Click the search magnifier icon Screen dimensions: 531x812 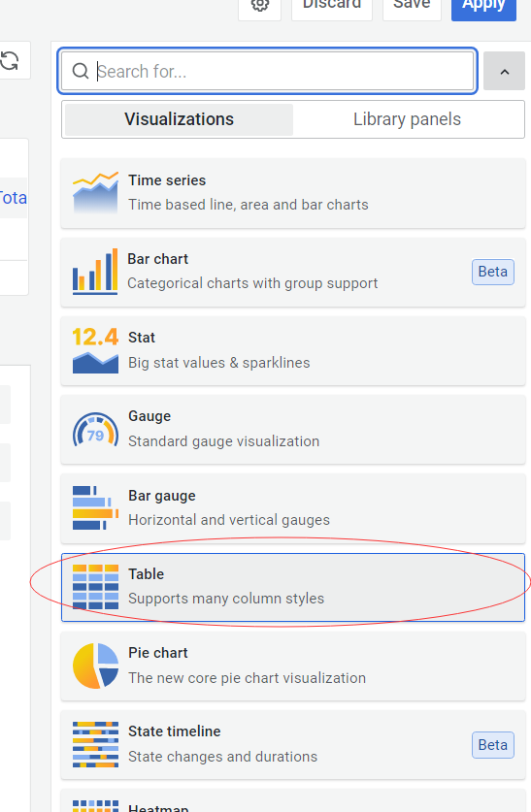point(81,71)
